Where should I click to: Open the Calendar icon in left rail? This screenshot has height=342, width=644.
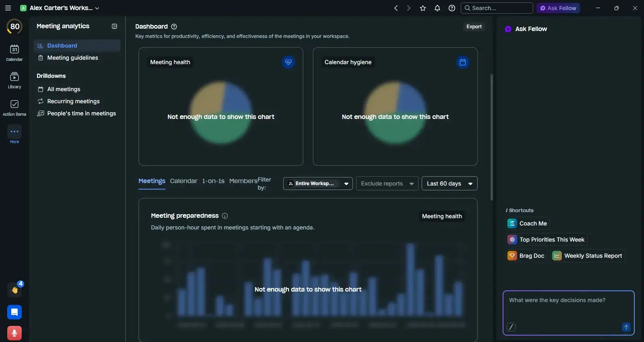pyautogui.click(x=14, y=53)
